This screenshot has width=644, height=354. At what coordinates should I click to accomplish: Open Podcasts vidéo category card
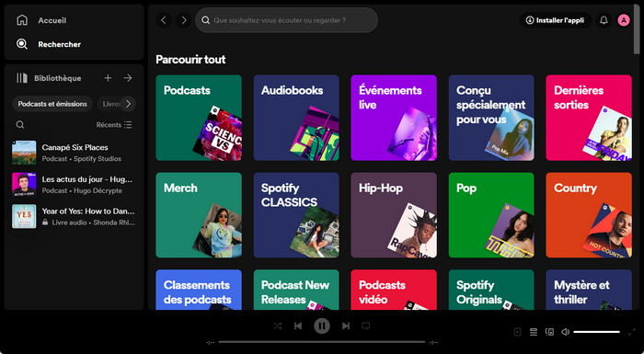pos(394,290)
